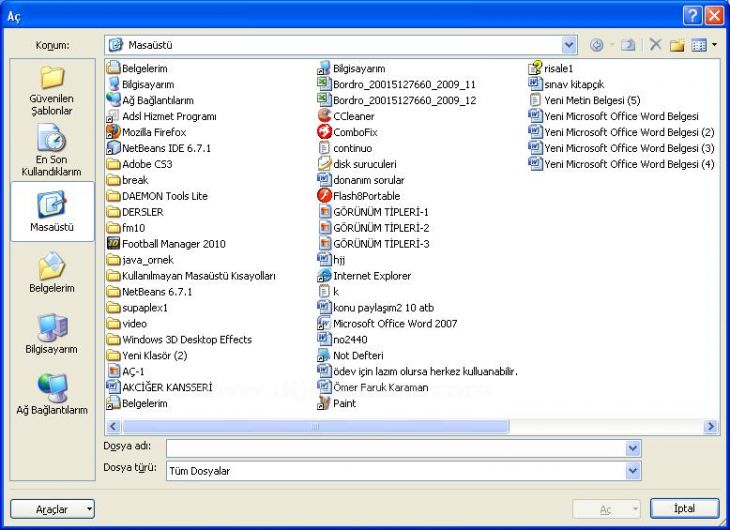
Task: Select the DAEMON Tools Lite folder
Action: coord(157,196)
